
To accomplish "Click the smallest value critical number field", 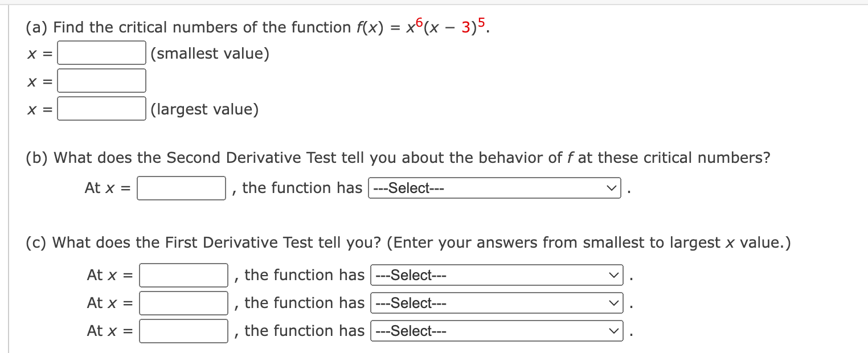I will point(102,53).
